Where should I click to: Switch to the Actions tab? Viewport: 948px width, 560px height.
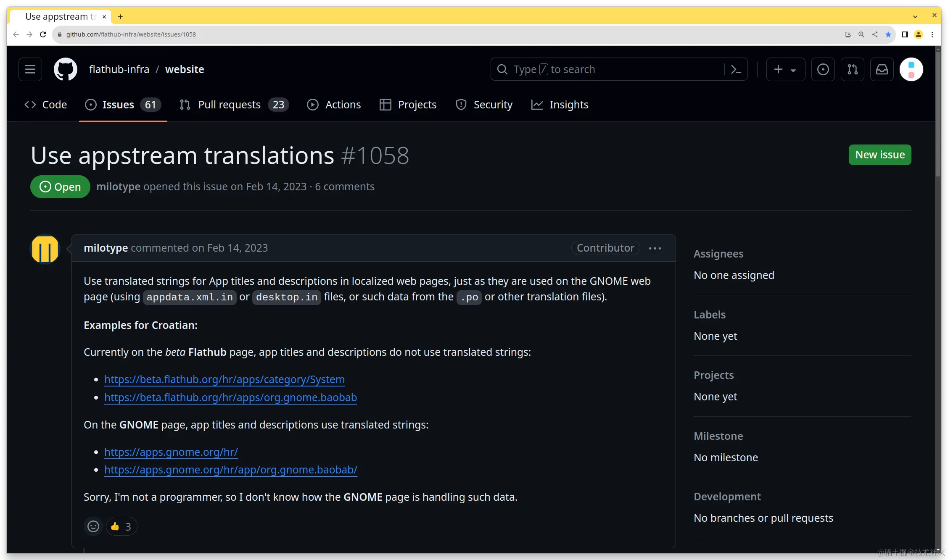(x=334, y=105)
